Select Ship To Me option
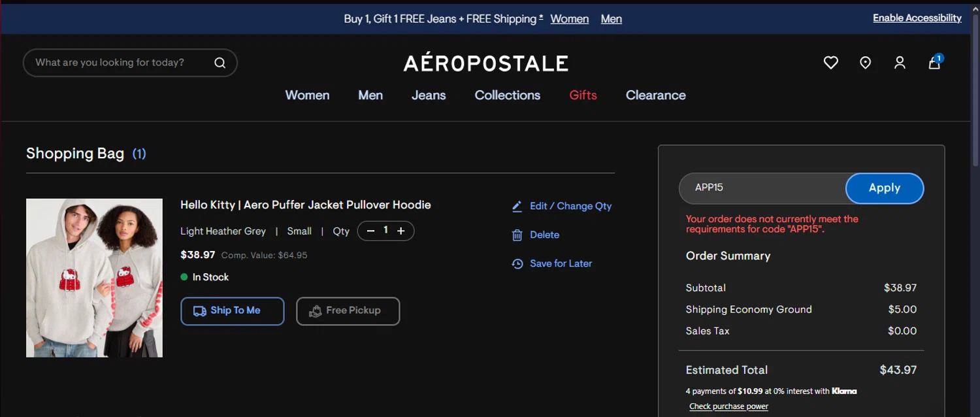Viewport: 980px width, 417px height. pyautogui.click(x=233, y=311)
